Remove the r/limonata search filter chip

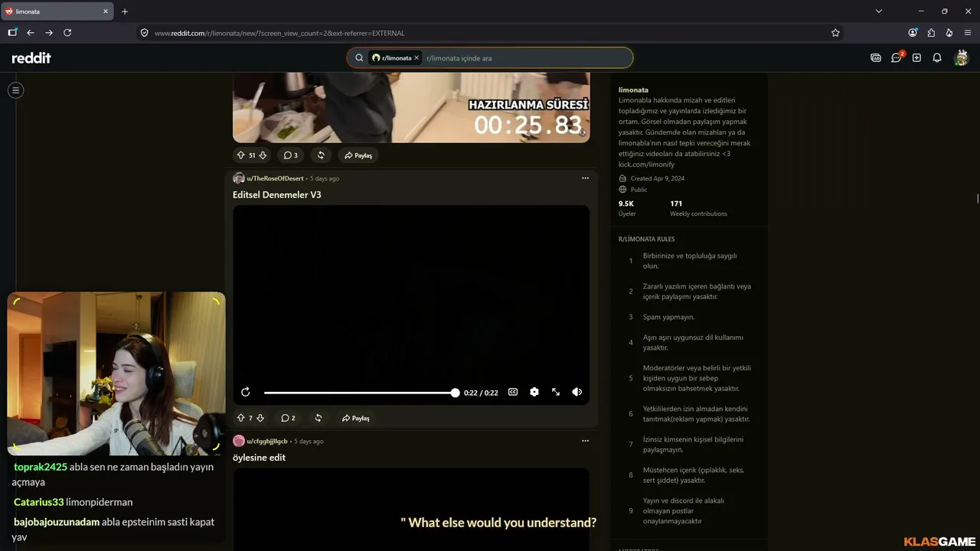pos(416,58)
